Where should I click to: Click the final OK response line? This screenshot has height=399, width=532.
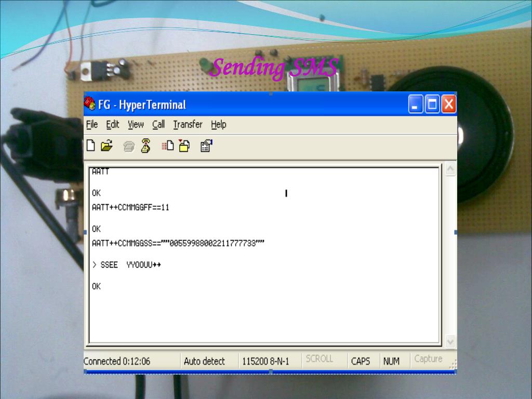(x=96, y=286)
